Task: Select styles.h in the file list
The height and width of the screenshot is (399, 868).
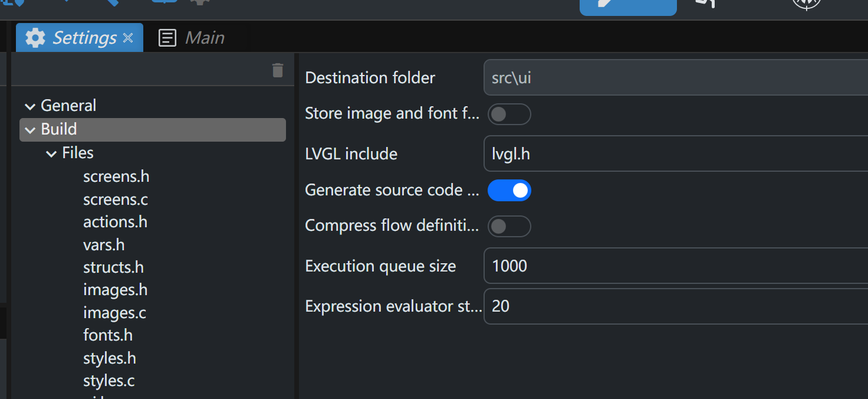Action: click(110, 358)
